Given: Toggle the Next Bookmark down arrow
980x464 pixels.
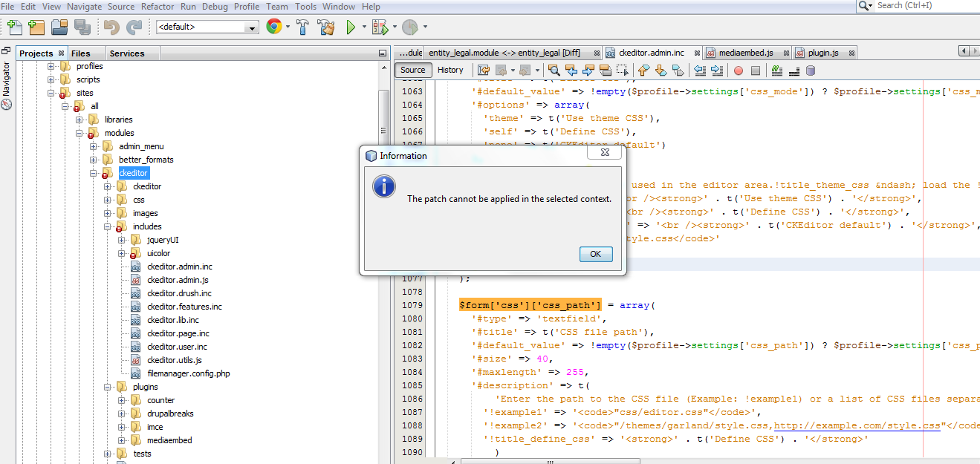Looking at the screenshot, I should 662,71.
